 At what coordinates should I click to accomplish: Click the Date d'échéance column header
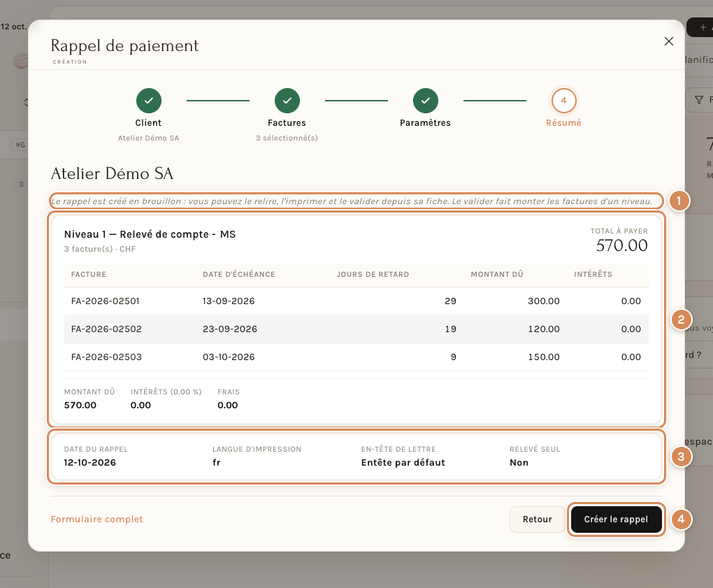[x=239, y=274]
